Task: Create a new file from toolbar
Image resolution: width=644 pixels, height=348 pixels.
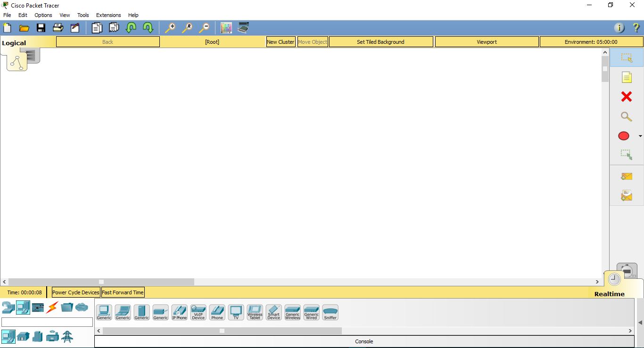Action: pos(7,28)
